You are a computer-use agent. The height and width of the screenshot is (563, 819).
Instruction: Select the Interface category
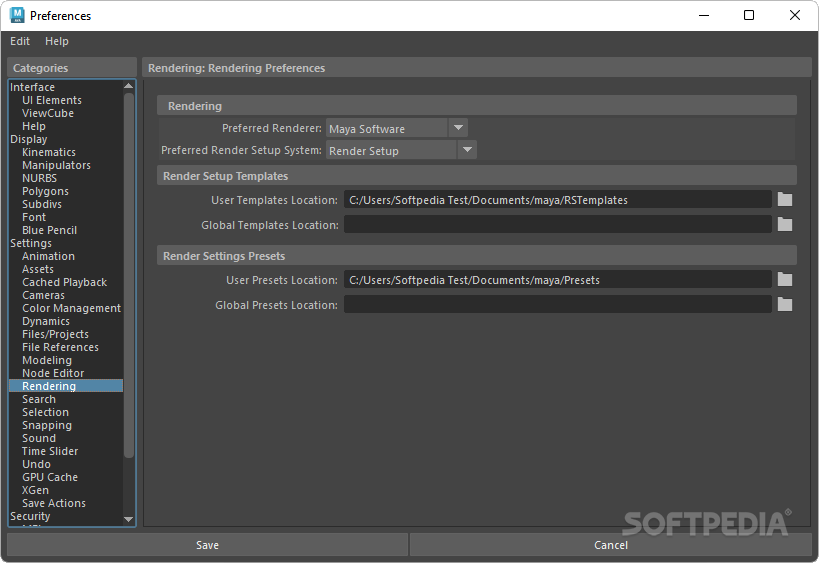pyautogui.click(x=32, y=87)
